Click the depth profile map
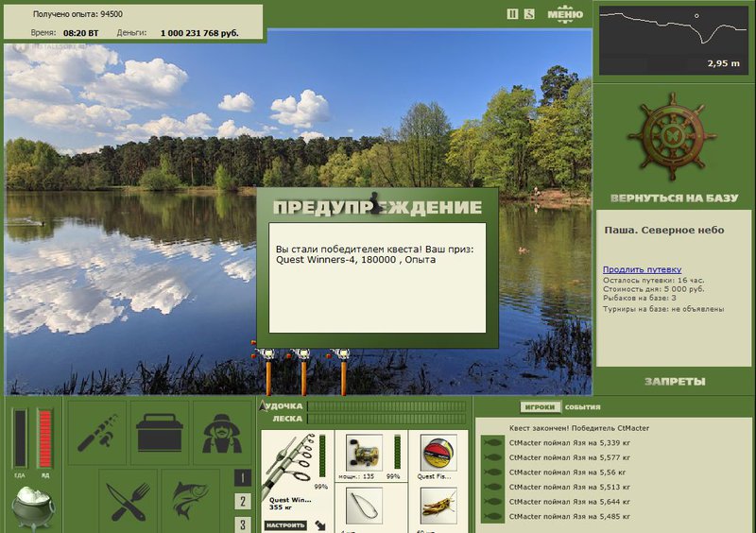The width and height of the screenshot is (756, 533). [673, 40]
